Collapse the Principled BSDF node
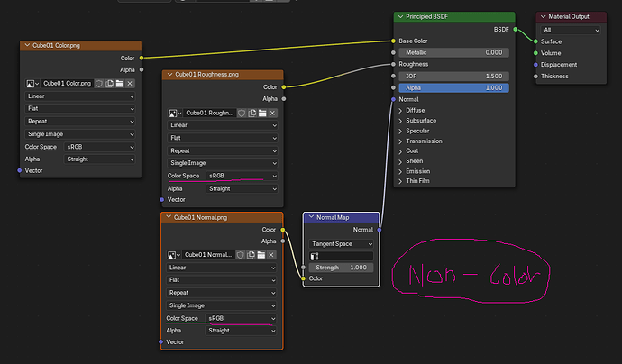This screenshot has height=364, width=622. point(400,16)
